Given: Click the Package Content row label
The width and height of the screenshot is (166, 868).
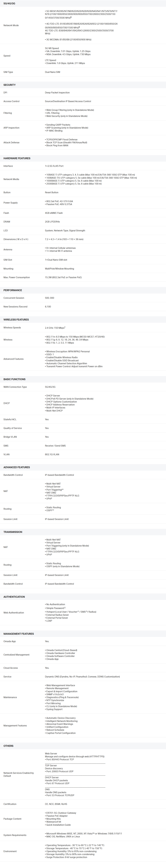Looking at the screenshot, I should pyautogui.click(x=12, y=818).
